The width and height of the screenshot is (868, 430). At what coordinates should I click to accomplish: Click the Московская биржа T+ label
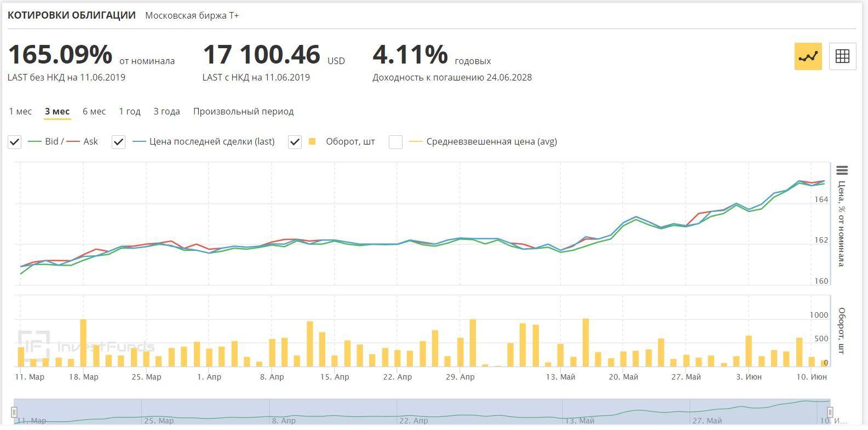tap(192, 15)
